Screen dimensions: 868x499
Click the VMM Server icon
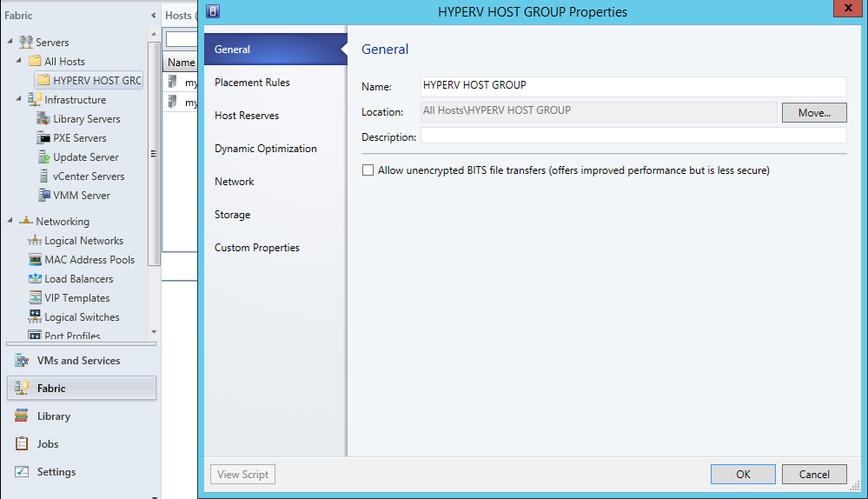[x=43, y=195]
